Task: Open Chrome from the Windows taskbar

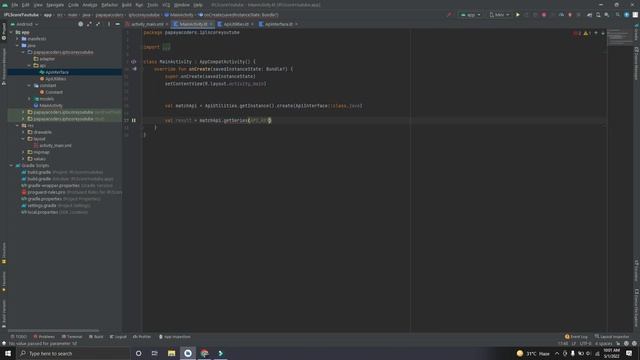Action: coord(204,353)
